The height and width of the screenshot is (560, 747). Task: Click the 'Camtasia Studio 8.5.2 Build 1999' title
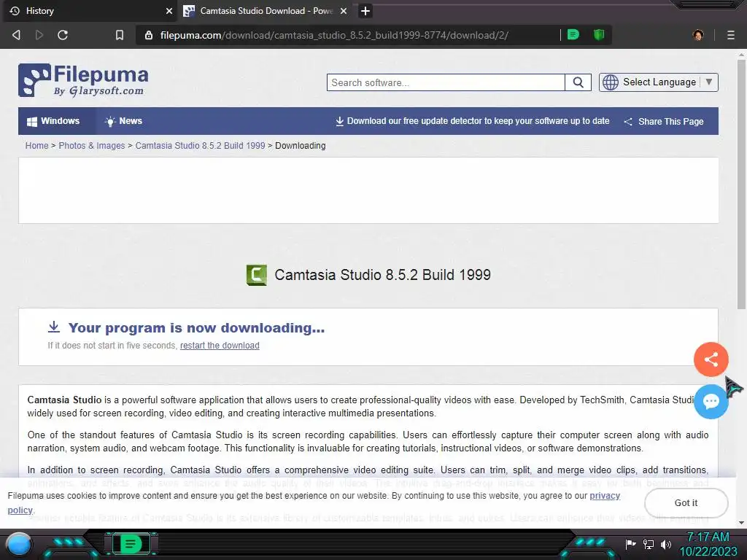point(382,275)
